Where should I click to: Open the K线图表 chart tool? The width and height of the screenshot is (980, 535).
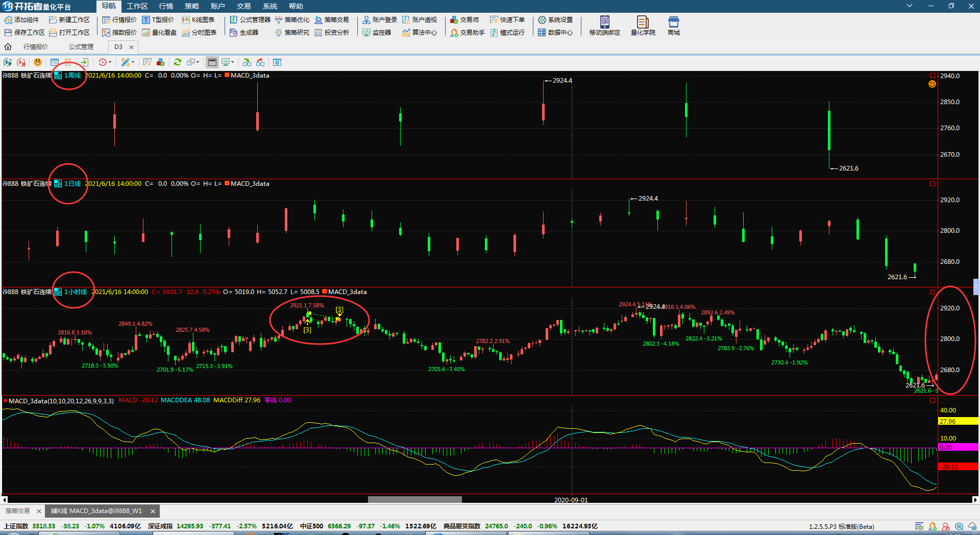198,20
